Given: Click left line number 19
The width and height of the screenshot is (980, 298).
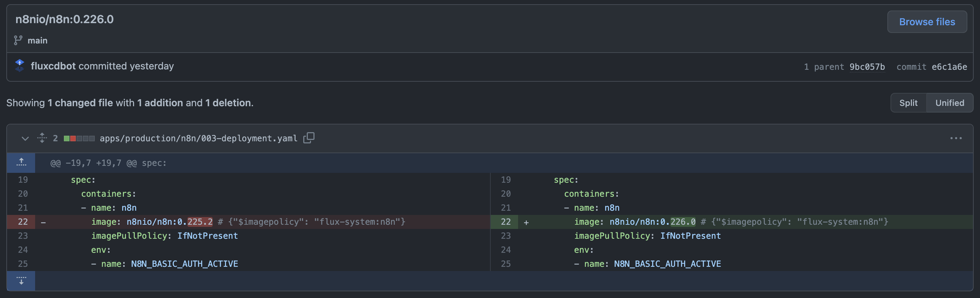Looking at the screenshot, I should pos(23,180).
